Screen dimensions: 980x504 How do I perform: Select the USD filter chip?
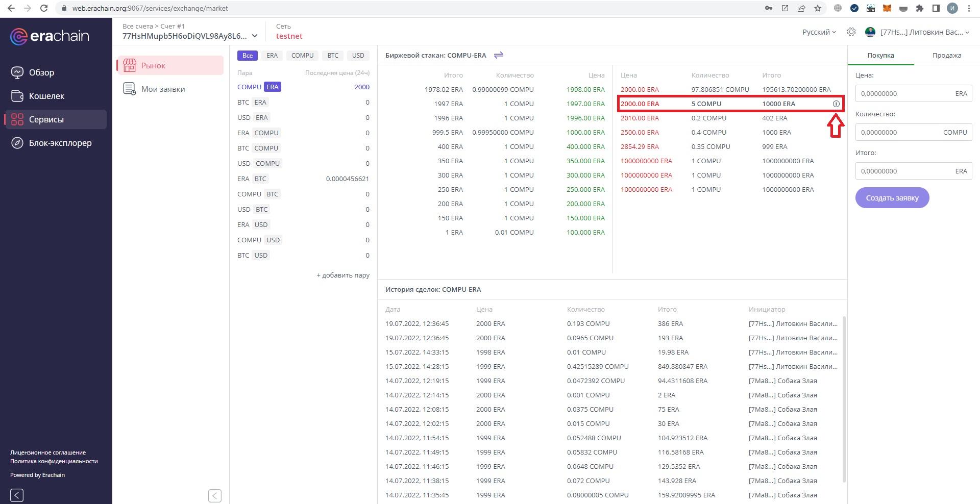point(358,56)
